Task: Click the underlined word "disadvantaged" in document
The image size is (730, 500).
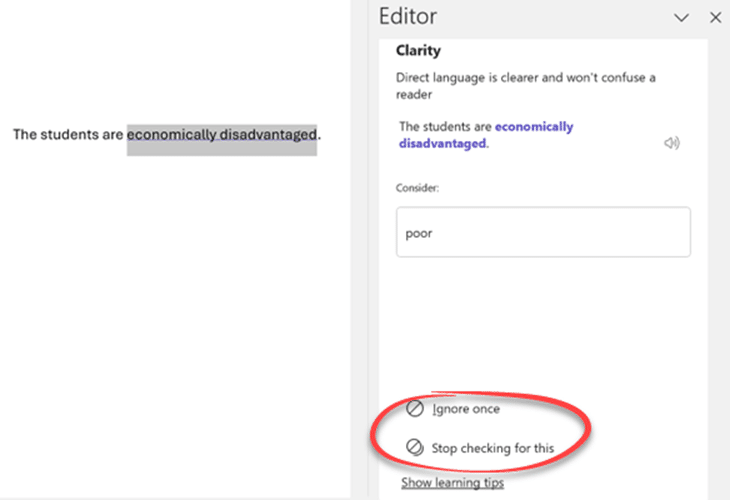Action: [x=268, y=135]
